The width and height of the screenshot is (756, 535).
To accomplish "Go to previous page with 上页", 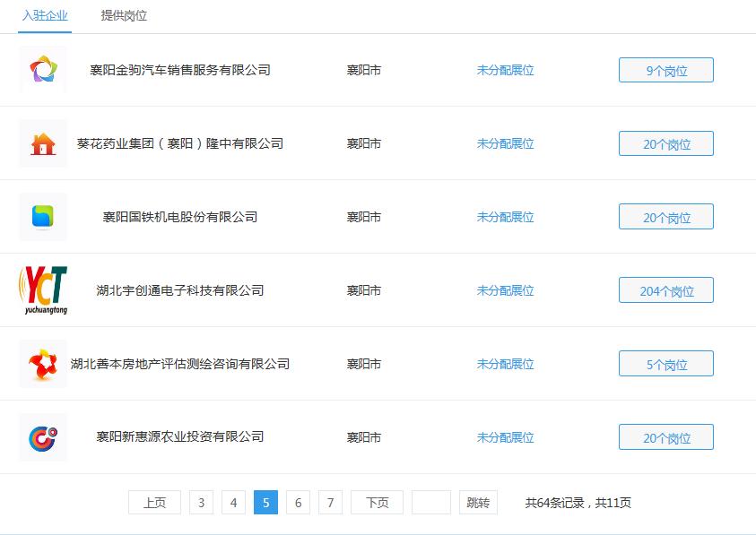I will [x=155, y=503].
